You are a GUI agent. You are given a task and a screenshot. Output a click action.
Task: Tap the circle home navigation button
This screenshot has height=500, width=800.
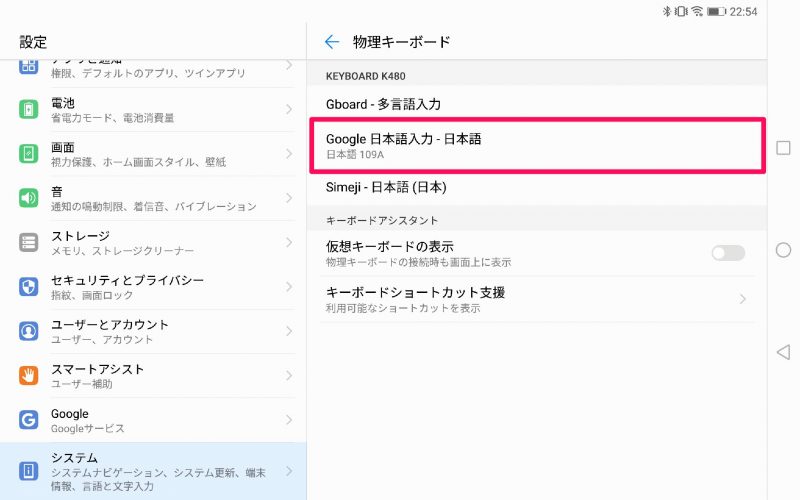click(x=783, y=250)
